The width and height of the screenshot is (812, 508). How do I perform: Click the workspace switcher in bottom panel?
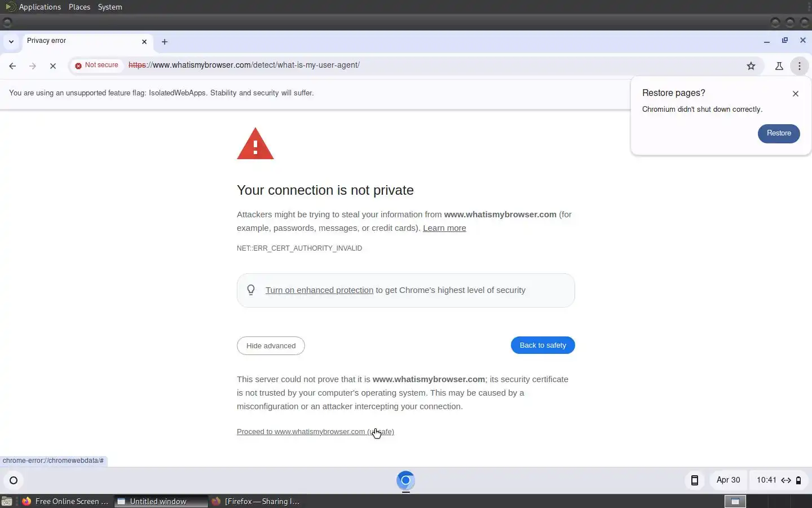767,501
